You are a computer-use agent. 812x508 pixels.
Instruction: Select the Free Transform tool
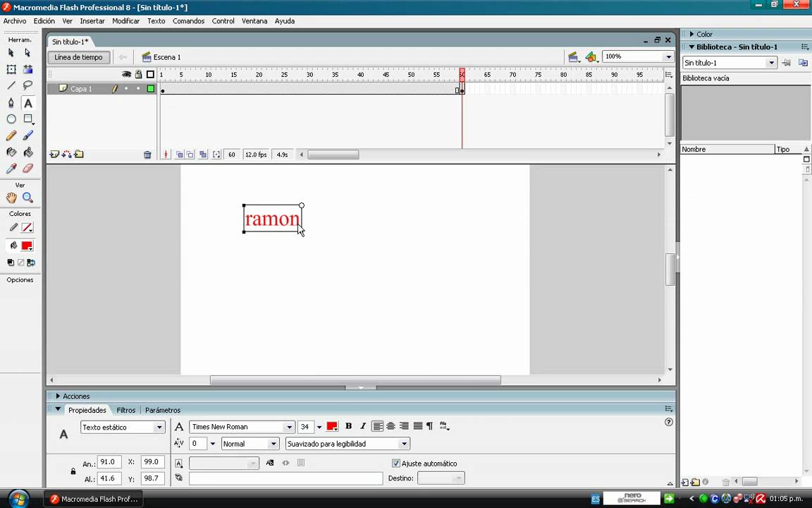(11, 69)
